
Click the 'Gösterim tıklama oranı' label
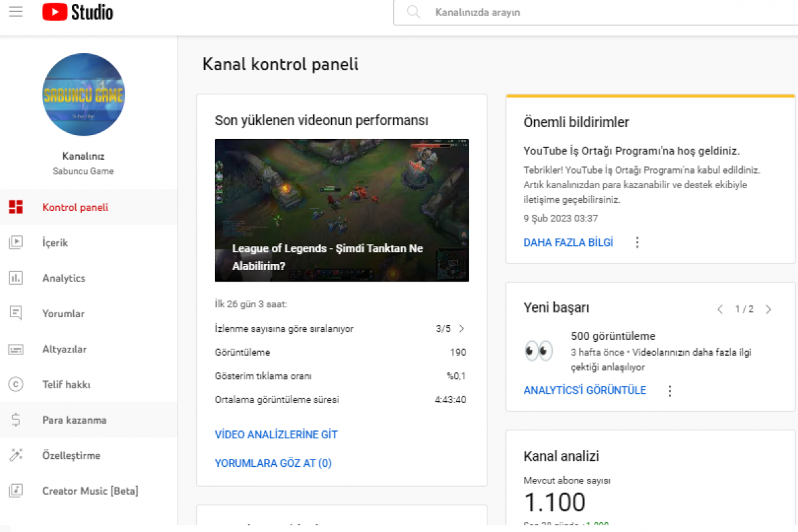[263, 376]
